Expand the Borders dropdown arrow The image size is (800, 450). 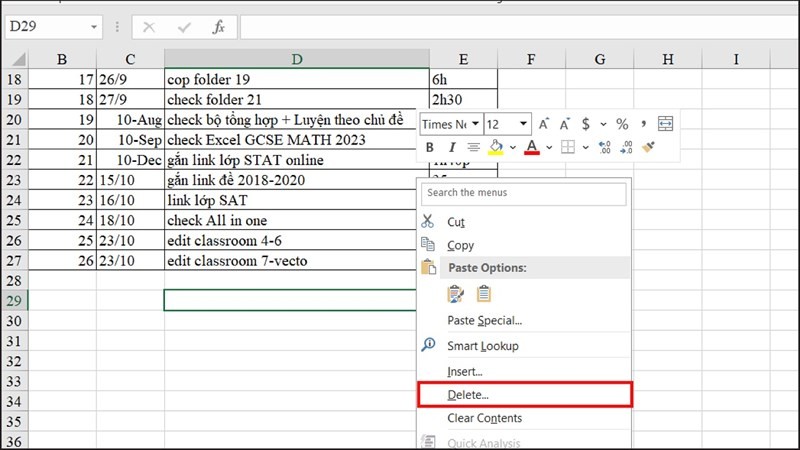(586, 147)
